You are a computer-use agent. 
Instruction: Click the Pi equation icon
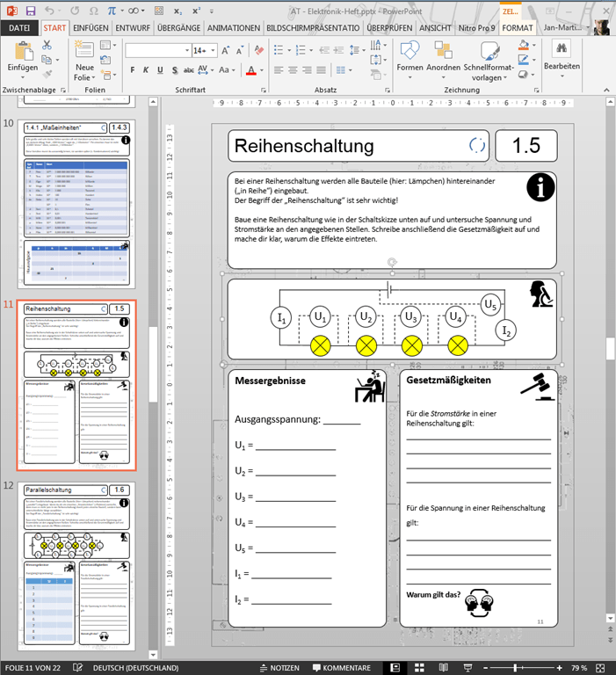click(112, 11)
